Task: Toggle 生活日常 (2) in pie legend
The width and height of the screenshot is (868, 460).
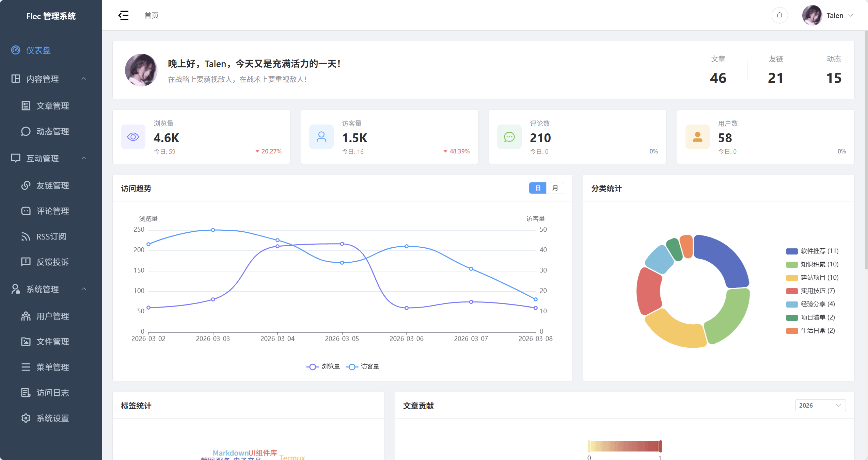Action: coord(810,331)
